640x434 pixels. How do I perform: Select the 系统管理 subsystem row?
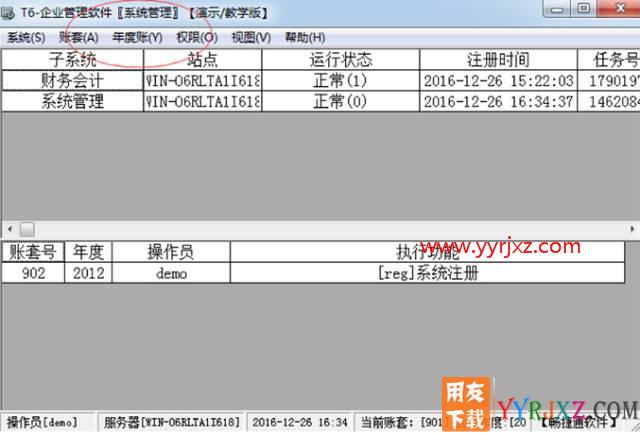click(x=72, y=101)
